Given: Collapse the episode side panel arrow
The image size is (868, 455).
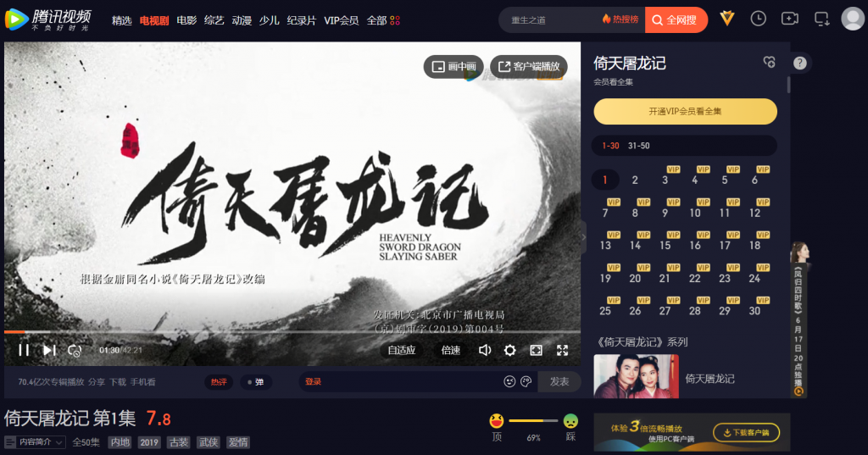Looking at the screenshot, I should (x=583, y=237).
